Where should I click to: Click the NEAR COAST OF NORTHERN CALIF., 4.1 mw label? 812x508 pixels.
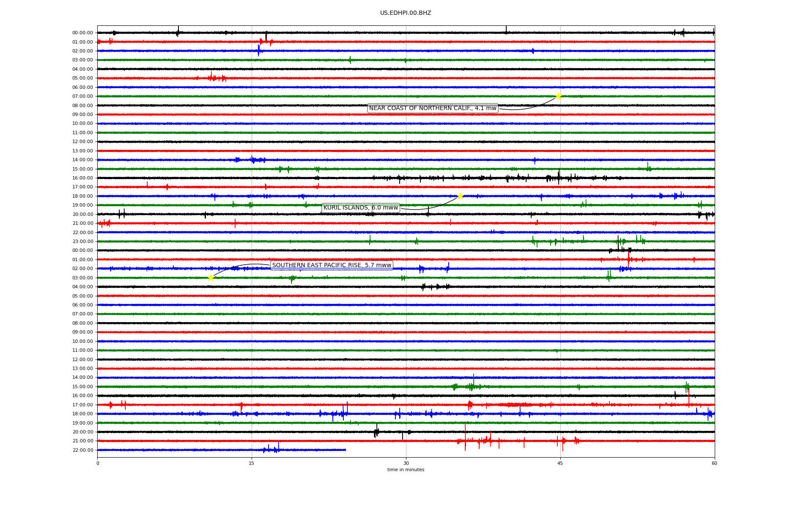pos(433,108)
